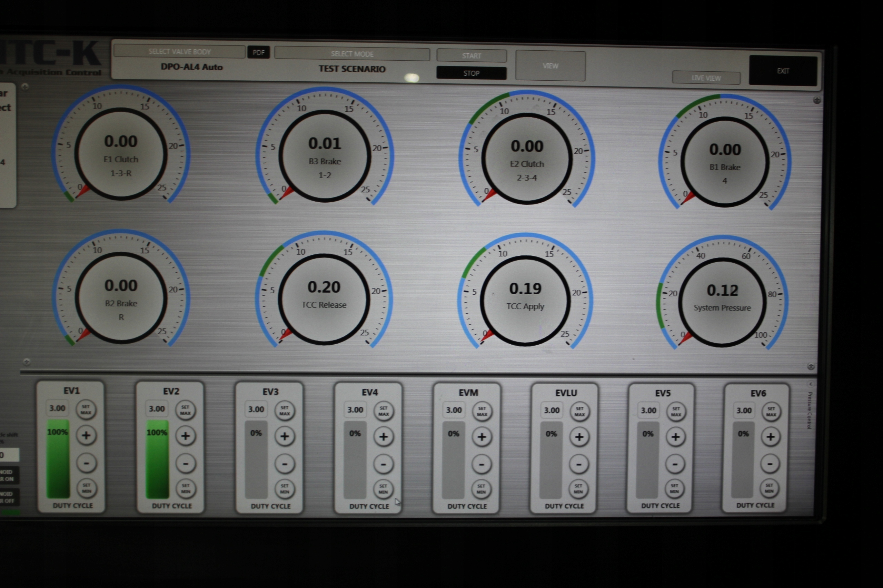Screen dimensions: 883x588
Task: Click the minus button for EVLU
Action: pos(579,465)
